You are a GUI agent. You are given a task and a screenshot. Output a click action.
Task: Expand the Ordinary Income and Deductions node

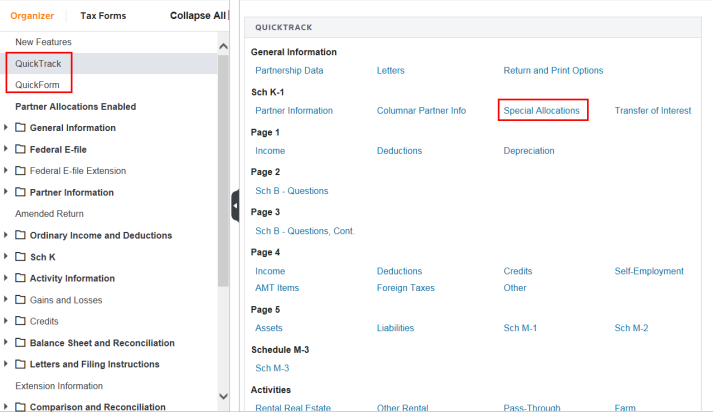click(7, 236)
